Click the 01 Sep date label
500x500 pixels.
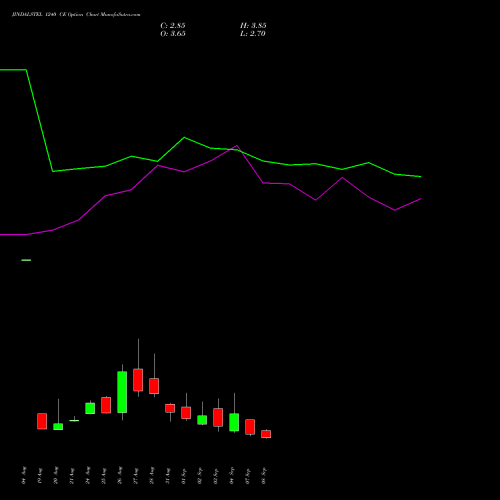tap(184, 476)
